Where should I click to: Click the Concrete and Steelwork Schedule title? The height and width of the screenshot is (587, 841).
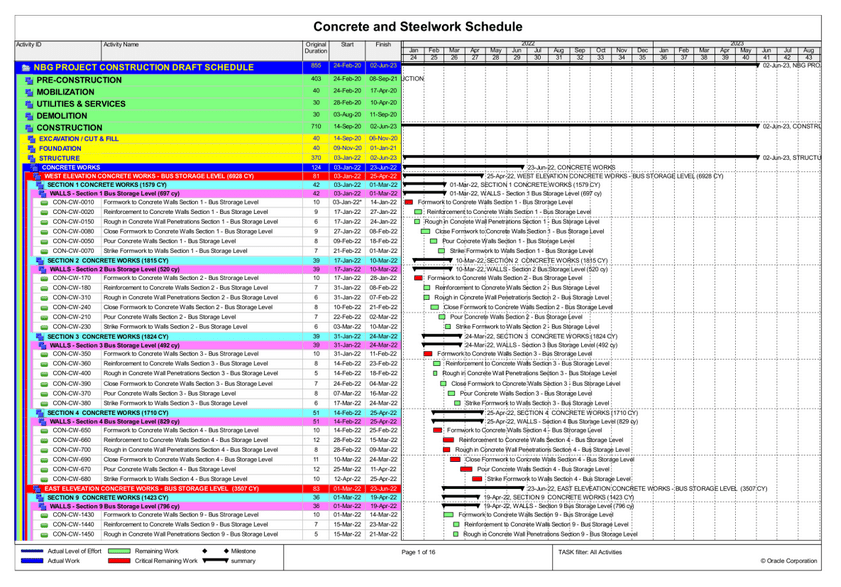(x=418, y=27)
